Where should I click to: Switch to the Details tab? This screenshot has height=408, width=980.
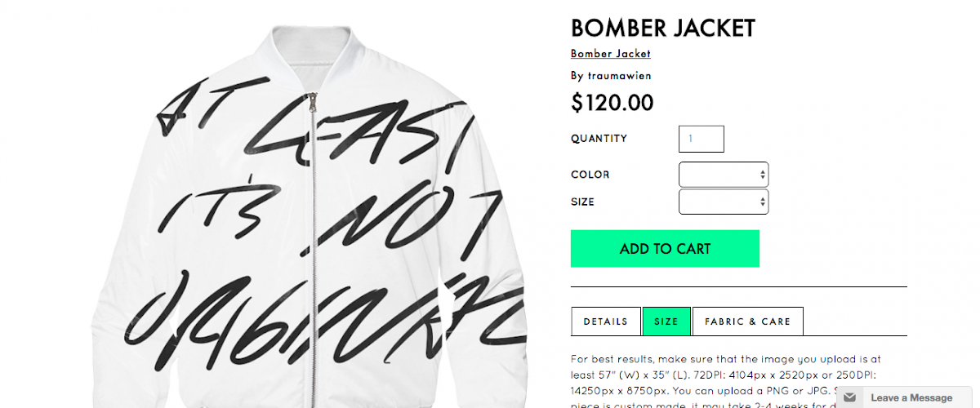coord(606,322)
